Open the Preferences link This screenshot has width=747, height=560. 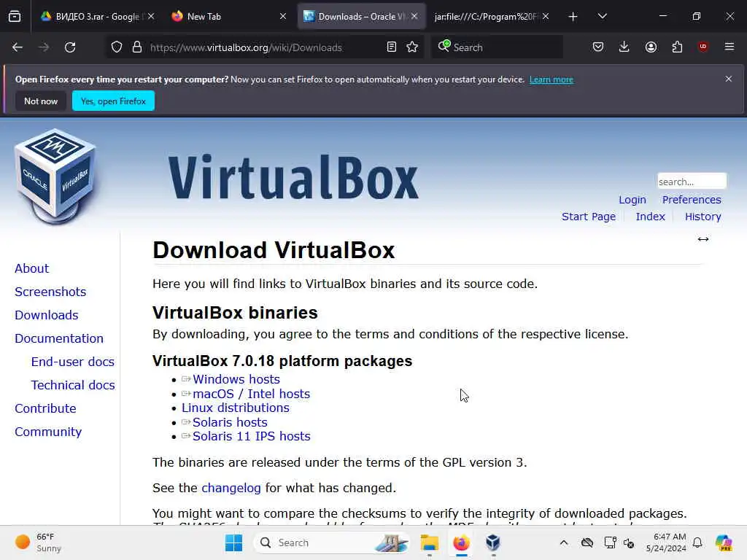tap(692, 200)
